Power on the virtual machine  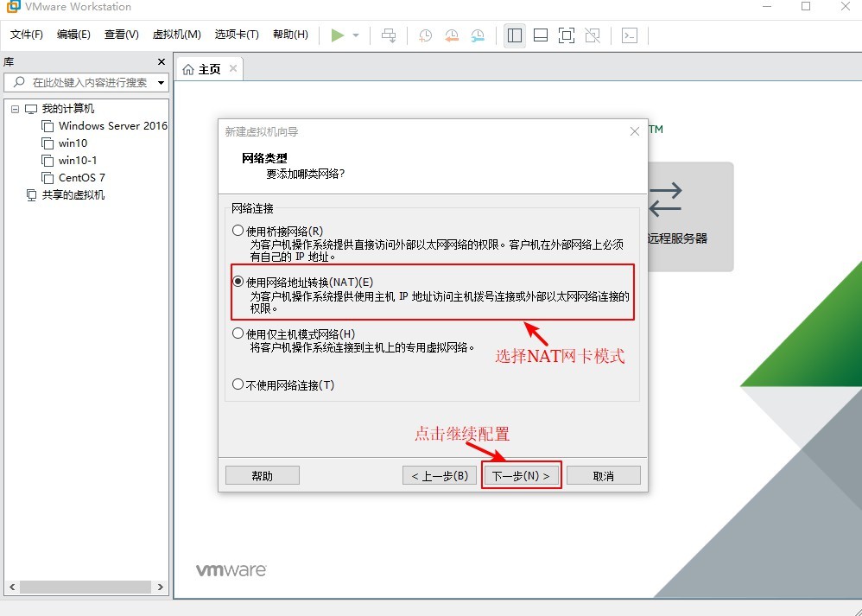[x=337, y=35]
